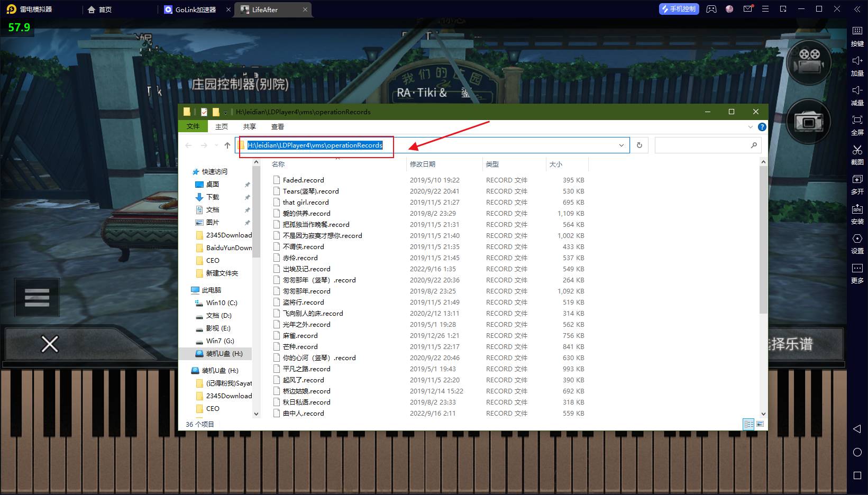This screenshot has width=868, height=495.
Task: Switch to details view layout
Action: (x=748, y=424)
